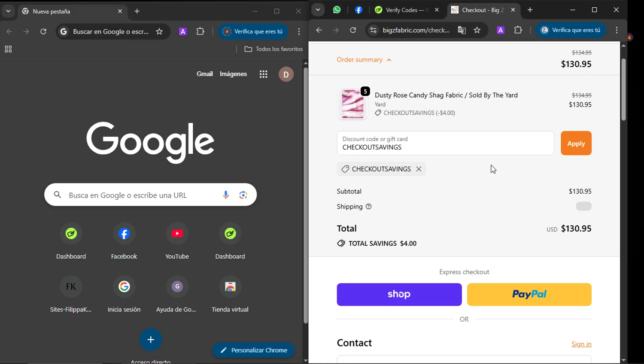Focus the Discount code or gift card field

coord(445,143)
